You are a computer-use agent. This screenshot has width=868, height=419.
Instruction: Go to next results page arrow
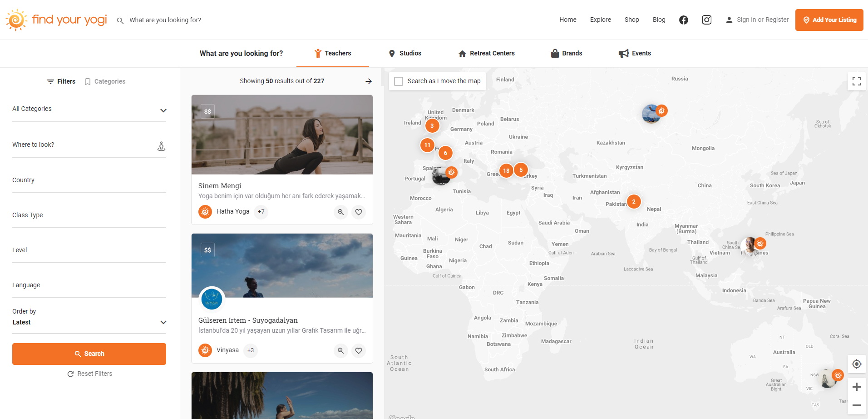tap(369, 81)
